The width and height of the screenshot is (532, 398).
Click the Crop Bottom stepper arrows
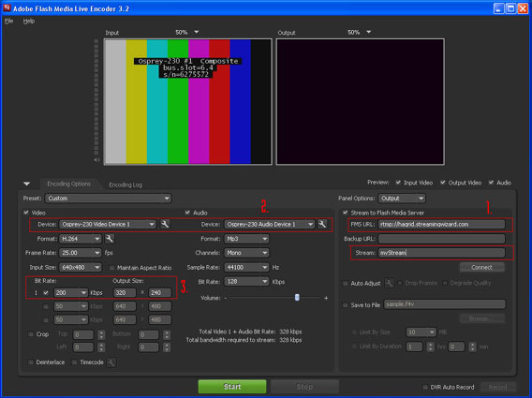[167, 335]
